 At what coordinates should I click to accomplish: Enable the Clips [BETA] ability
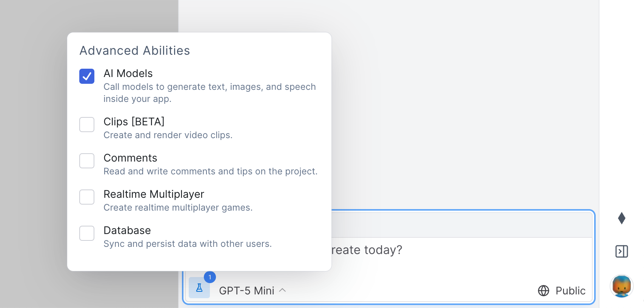86,125
